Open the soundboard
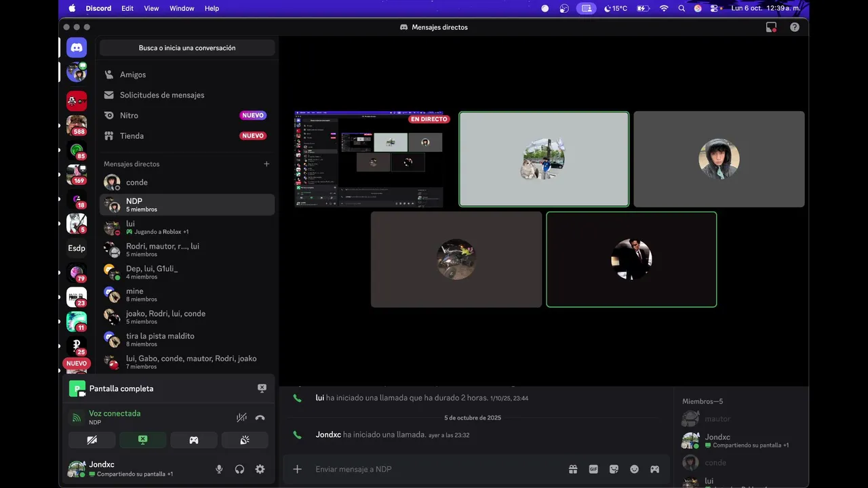This screenshot has width=868, height=488. 245,440
